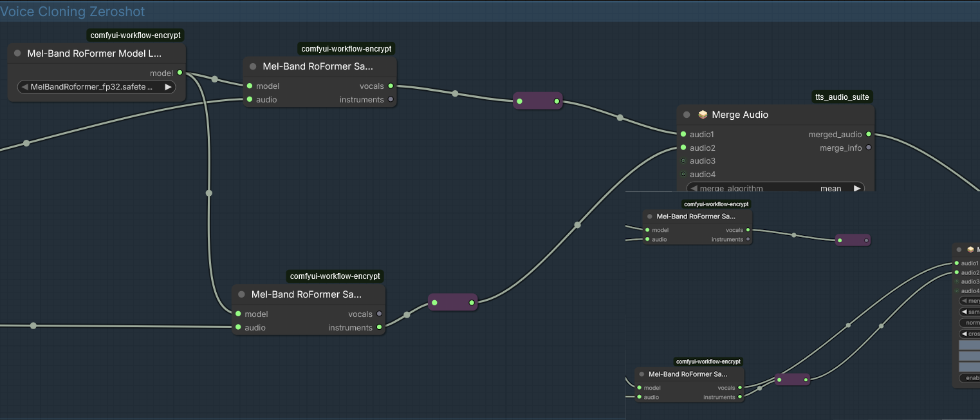The width and height of the screenshot is (980, 420).
Task: Click audio4 input port on large Merge Audio
Action: tap(683, 174)
